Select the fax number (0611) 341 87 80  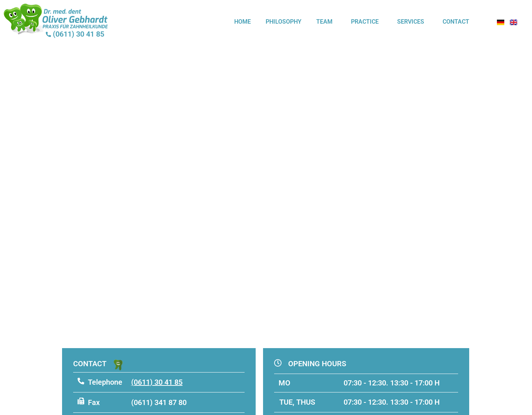pos(159,402)
